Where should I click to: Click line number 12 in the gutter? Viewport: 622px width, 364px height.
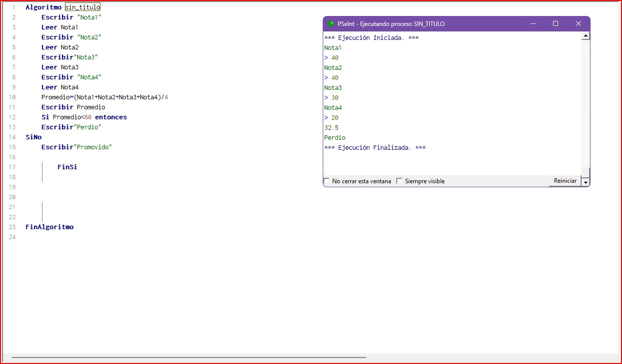click(12, 117)
